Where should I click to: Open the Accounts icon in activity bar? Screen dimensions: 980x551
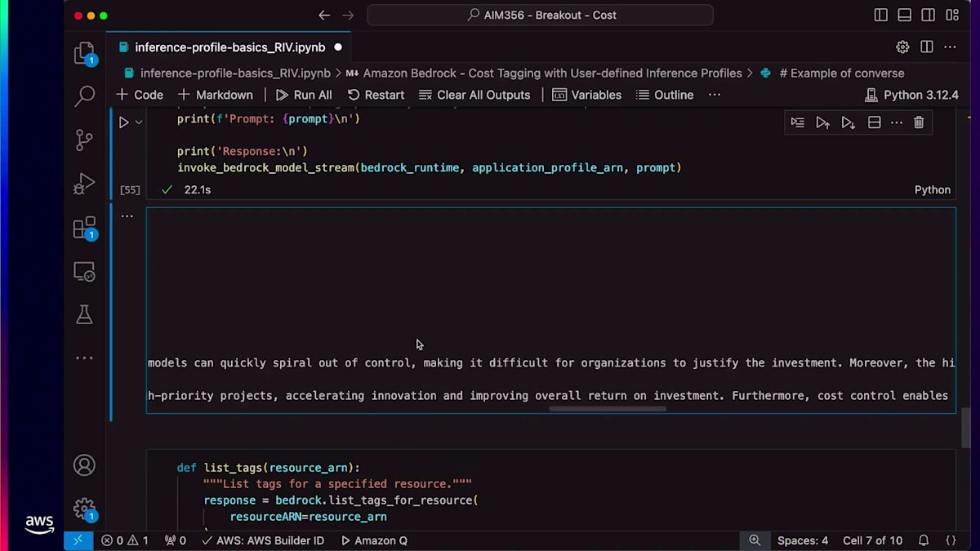[x=84, y=465]
